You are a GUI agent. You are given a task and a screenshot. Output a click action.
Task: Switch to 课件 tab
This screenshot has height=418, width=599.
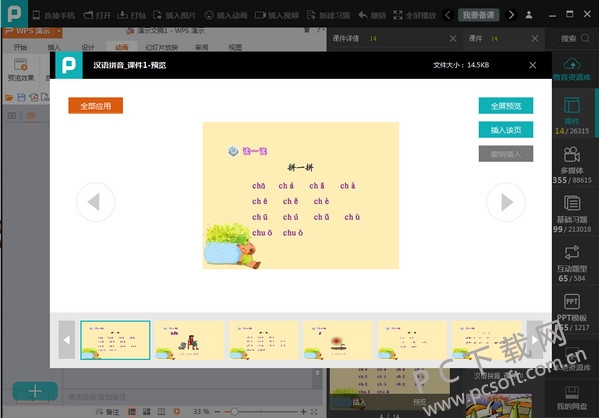pyautogui.click(x=475, y=39)
